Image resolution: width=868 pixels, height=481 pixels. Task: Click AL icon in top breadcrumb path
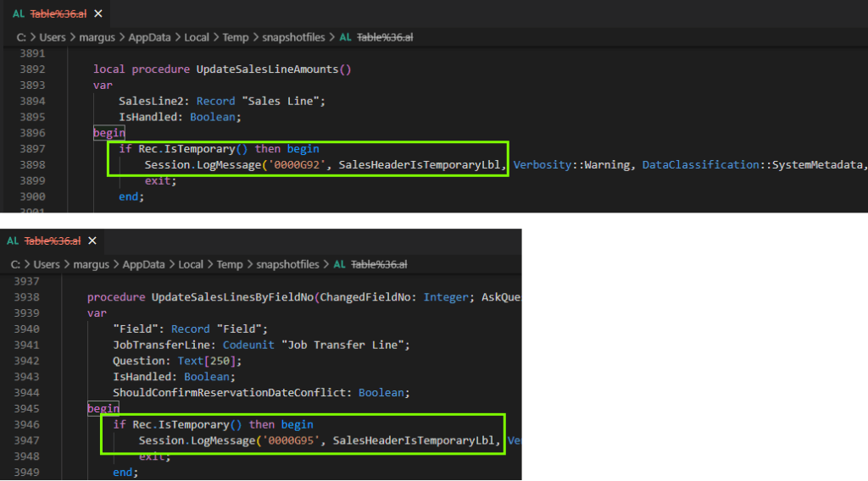pos(345,37)
